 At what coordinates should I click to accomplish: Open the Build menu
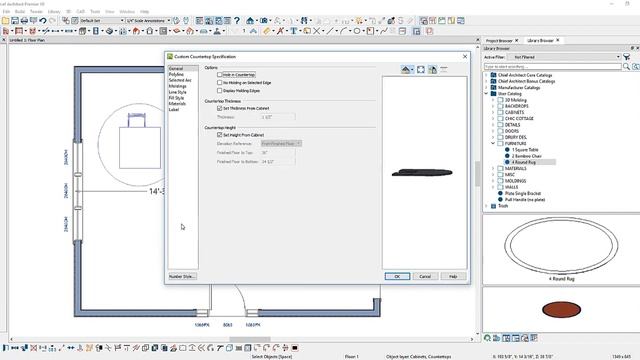[20, 11]
